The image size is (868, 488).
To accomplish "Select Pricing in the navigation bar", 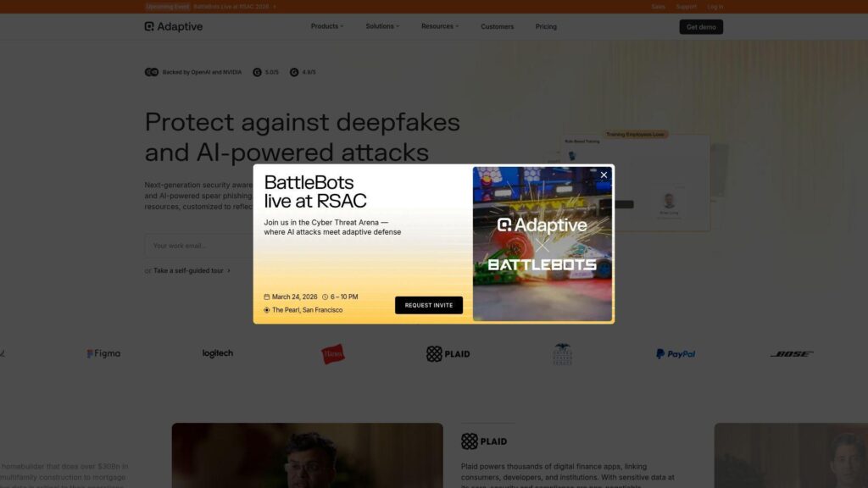I will (x=546, y=26).
